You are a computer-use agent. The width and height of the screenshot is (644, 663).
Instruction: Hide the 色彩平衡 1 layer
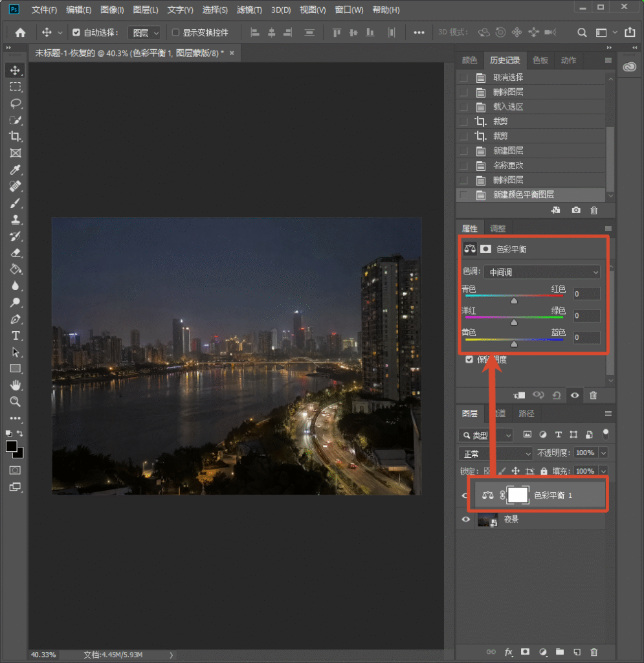(x=465, y=495)
